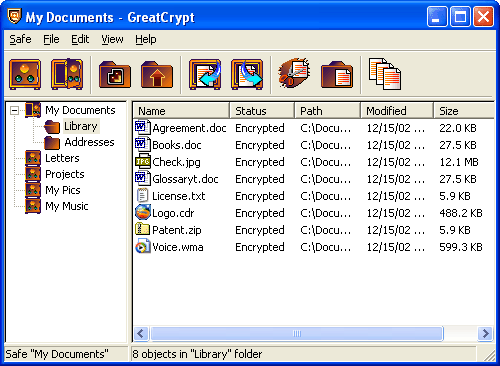Click the folder with document toolbar icon
500x366 pixels.
[337, 74]
